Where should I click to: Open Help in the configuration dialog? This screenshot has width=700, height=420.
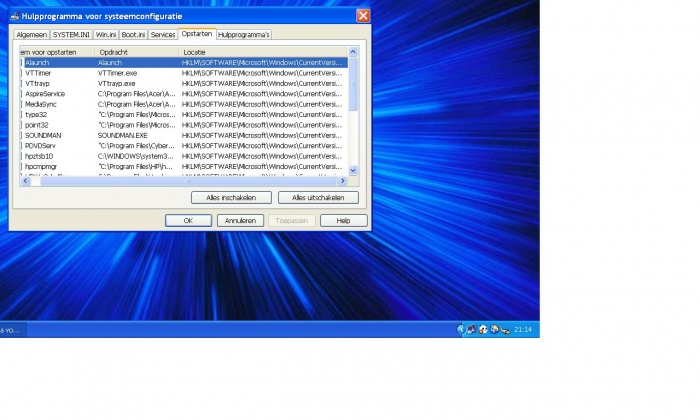[x=343, y=220]
